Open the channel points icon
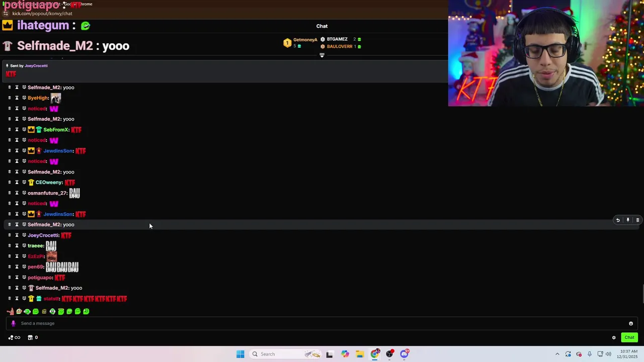 pos(14,338)
